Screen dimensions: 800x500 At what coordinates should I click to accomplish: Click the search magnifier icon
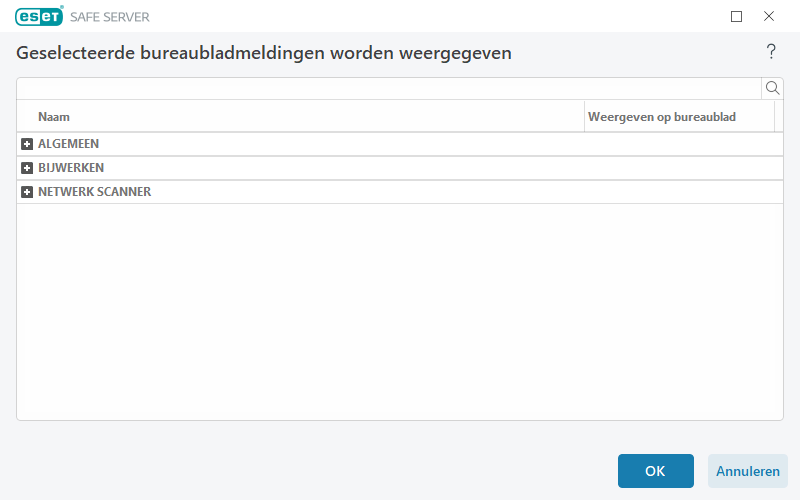click(x=772, y=88)
